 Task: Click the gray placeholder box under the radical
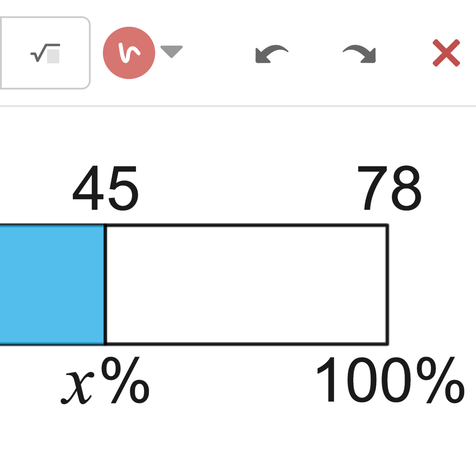tap(53, 56)
